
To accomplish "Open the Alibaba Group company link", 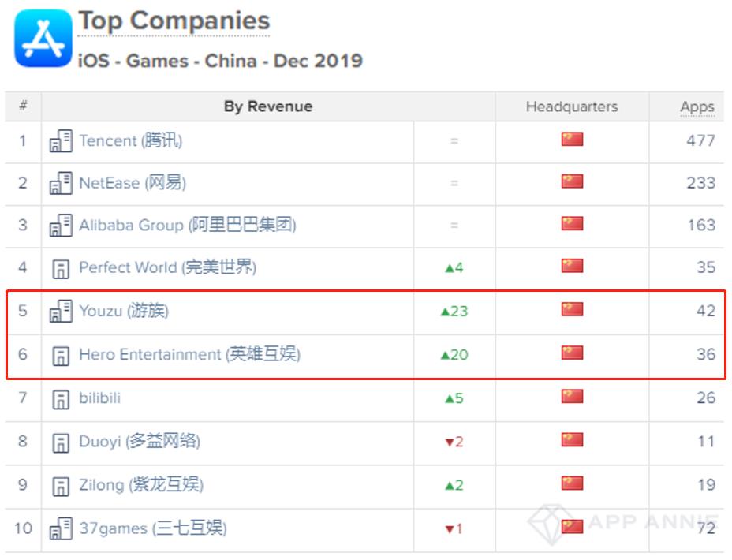I will [188, 225].
